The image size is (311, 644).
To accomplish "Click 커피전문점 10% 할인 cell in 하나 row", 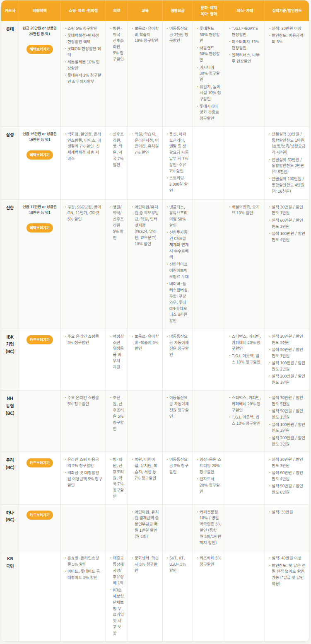I will tap(210, 527).
